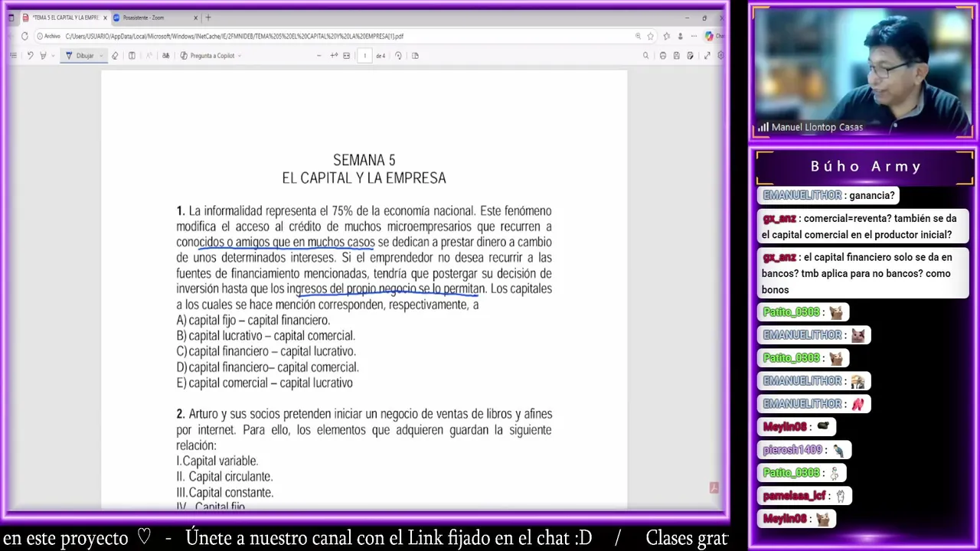
Task: Click gx_anz's message about capital comercial
Action: 863,227
